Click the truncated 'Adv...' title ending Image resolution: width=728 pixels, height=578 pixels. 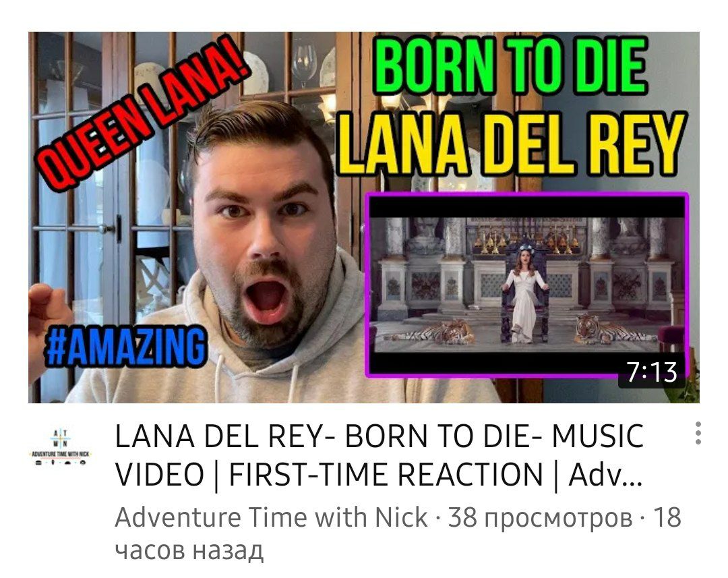click(606, 475)
